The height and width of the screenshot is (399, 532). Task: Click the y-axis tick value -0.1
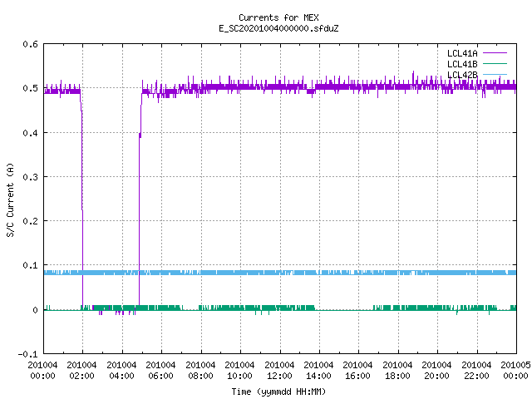tap(27, 354)
